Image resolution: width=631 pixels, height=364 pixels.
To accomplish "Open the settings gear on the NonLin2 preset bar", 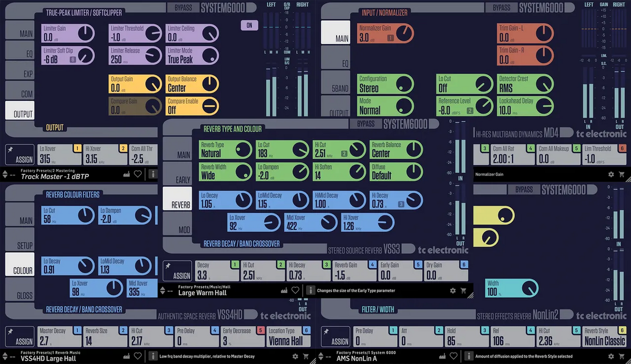I will pyautogui.click(x=610, y=356).
